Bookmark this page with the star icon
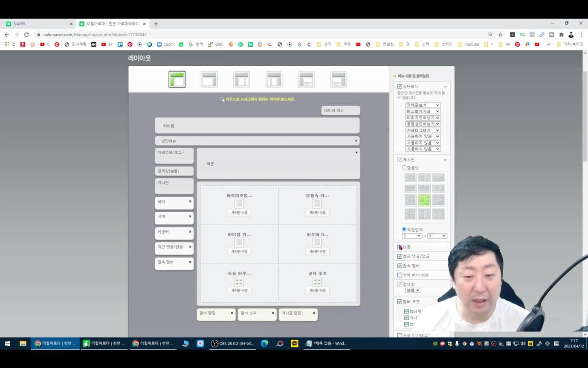The width and height of the screenshot is (588, 368). pyautogui.click(x=501, y=35)
